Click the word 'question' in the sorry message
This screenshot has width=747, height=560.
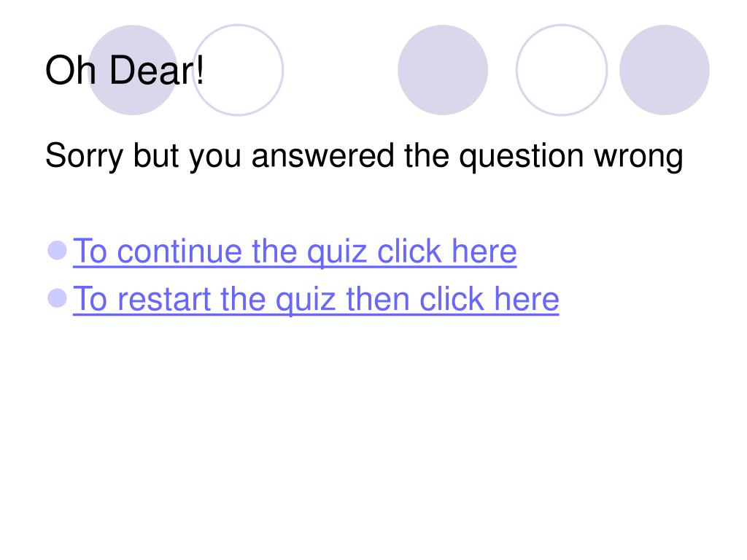point(521,157)
